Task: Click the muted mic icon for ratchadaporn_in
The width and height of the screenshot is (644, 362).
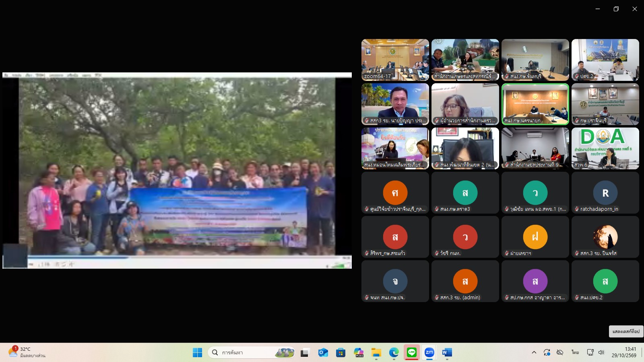Action: (x=577, y=209)
